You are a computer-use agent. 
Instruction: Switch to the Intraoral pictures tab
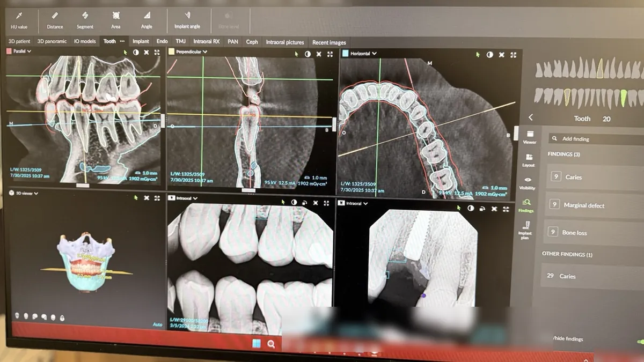(x=285, y=42)
